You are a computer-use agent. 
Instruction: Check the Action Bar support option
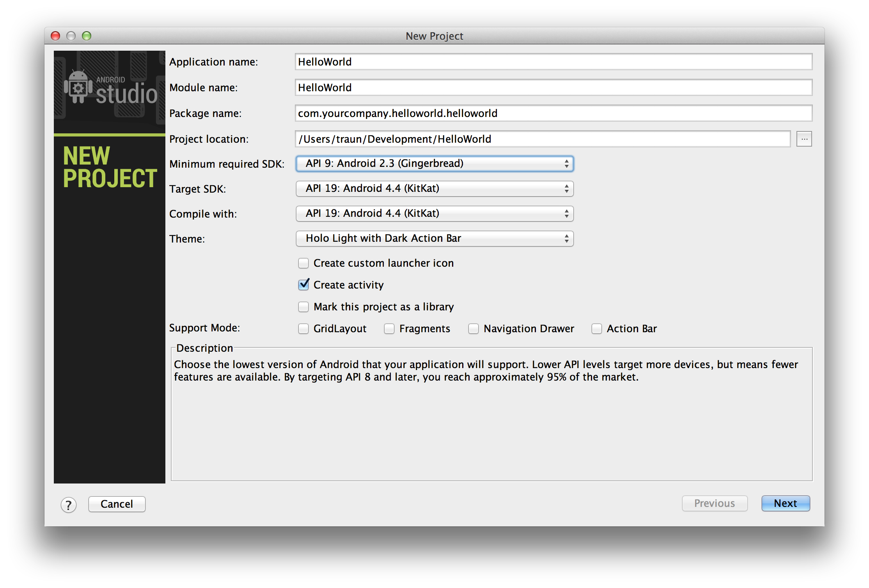coord(597,329)
